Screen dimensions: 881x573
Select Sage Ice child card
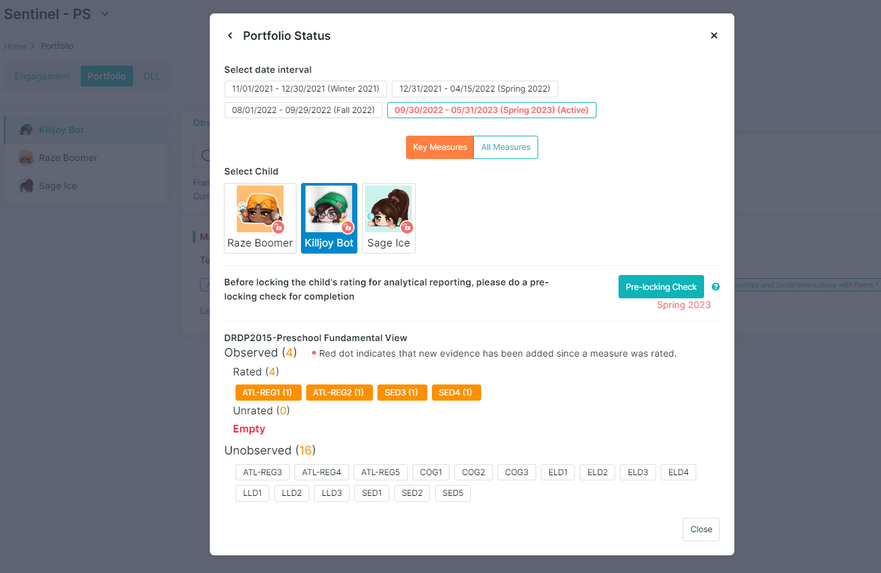click(x=389, y=218)
